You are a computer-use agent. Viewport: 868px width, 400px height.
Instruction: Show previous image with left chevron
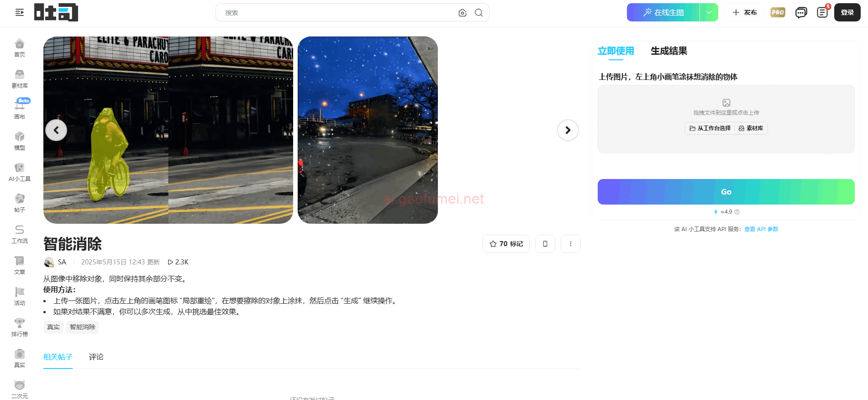tap(56, 130)
